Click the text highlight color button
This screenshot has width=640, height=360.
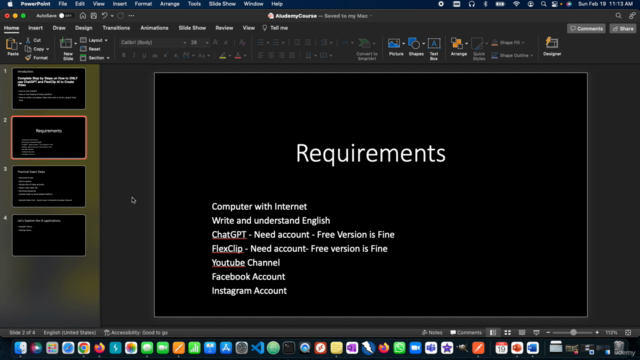[x=222, y=56]
